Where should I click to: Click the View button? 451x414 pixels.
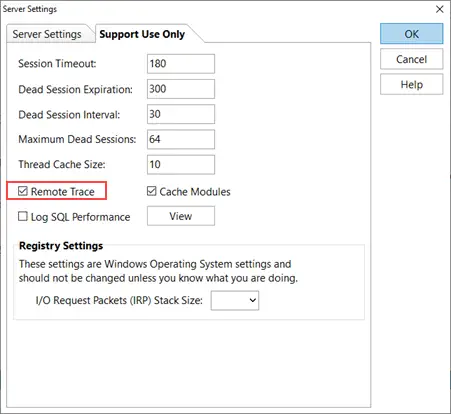click(181, 216)
